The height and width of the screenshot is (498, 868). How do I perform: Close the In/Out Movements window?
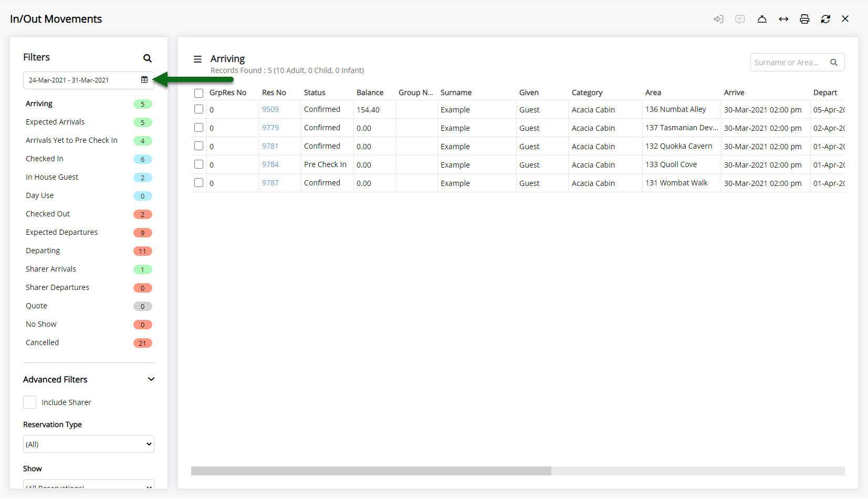(x=845, y=19)
